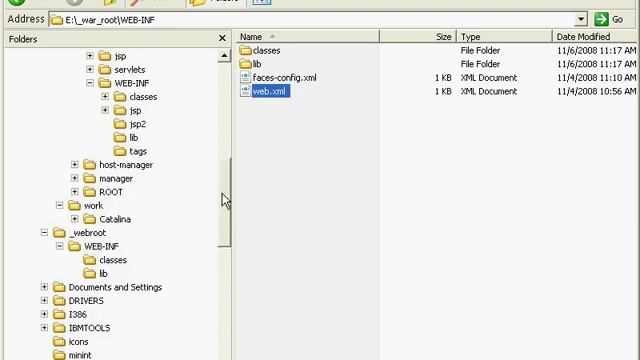640x360 pixels.
Task: Click the ROOT folder icon in tree
Action: pyautogui.click(x=89, y=192)
